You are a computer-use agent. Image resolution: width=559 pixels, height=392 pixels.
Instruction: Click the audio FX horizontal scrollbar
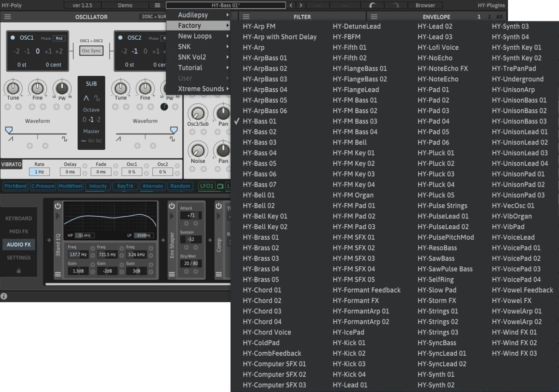point(138,285)
